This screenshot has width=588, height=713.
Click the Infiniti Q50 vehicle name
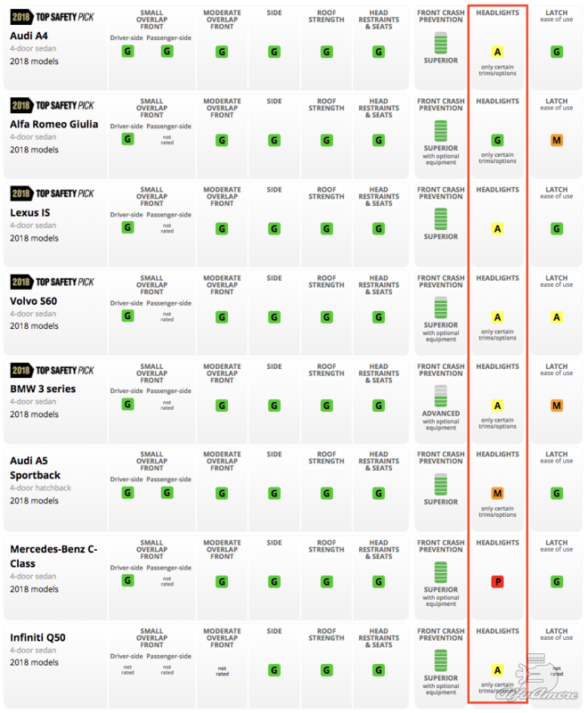[x=37, y=638]
